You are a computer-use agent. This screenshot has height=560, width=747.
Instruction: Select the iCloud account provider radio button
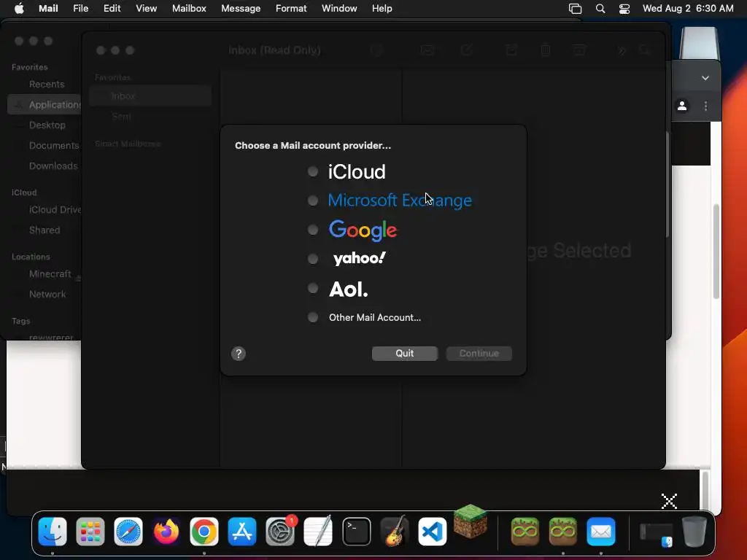pyautogui.click(x=312, y=171)
